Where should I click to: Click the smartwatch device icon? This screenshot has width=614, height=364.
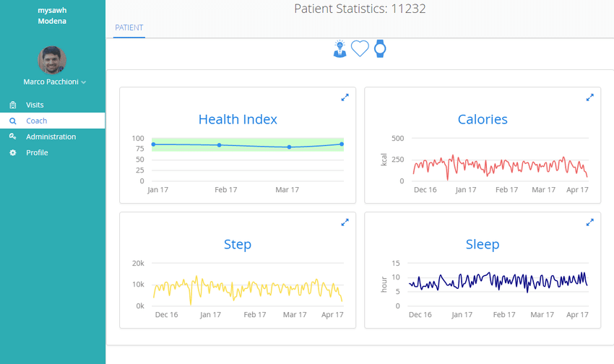point(380,49)
